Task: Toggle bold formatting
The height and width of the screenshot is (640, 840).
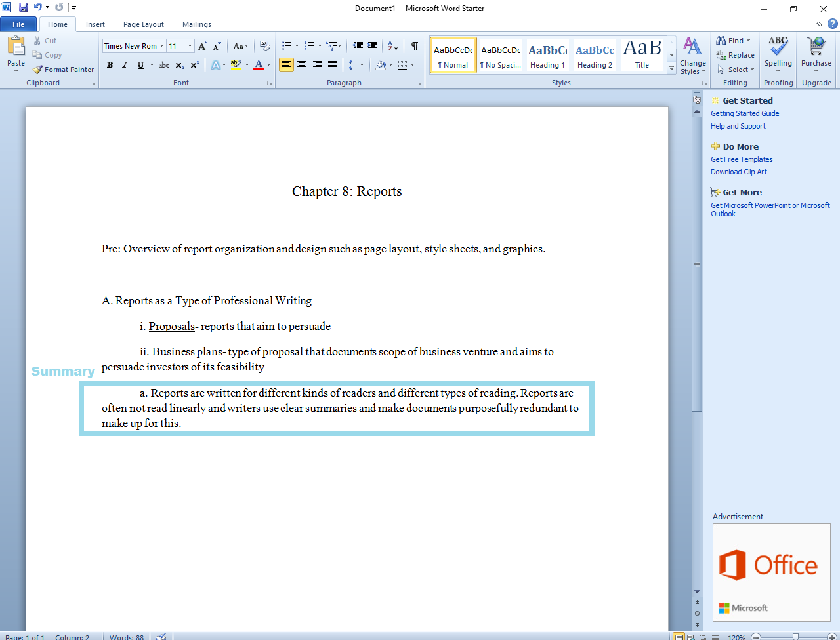Action: 110,65
